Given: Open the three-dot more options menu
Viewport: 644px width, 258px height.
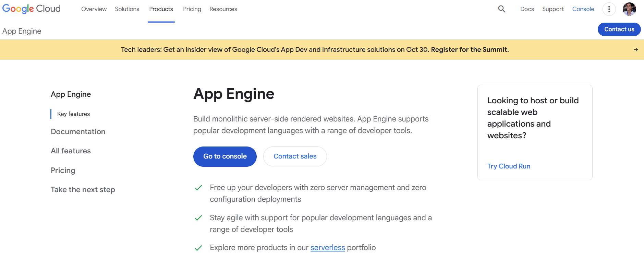Looking at the screenshot, I should [609, 9].
